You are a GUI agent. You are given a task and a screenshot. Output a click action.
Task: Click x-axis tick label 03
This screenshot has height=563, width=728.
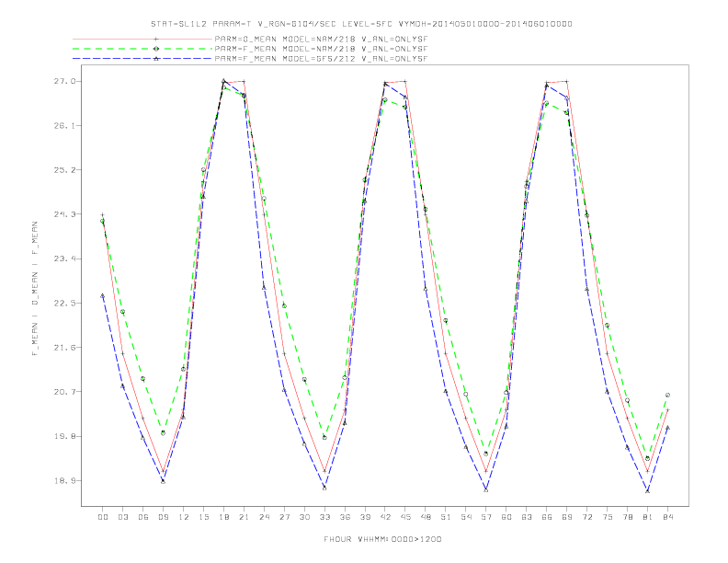(x=122, y=517)
